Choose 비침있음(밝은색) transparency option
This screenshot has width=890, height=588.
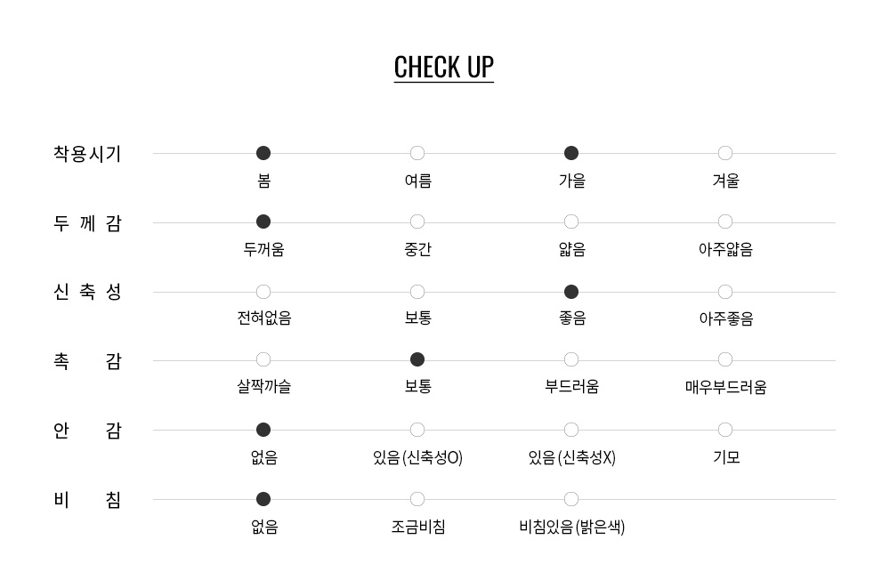[571, 499]
